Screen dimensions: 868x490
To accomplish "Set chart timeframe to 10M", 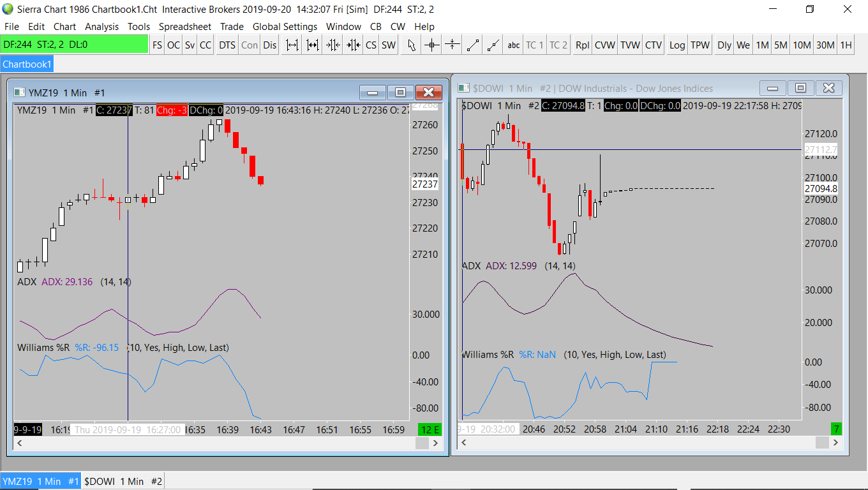I will coord(802,45).
